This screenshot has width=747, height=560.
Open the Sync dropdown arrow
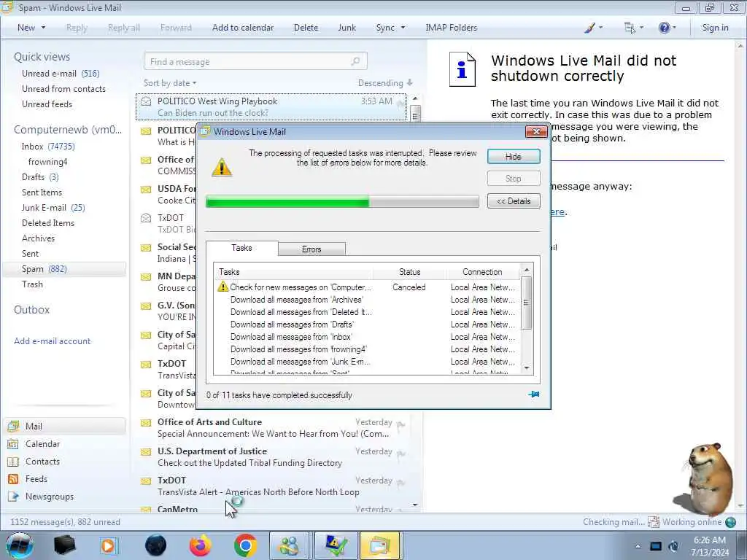tap(403, 28)
